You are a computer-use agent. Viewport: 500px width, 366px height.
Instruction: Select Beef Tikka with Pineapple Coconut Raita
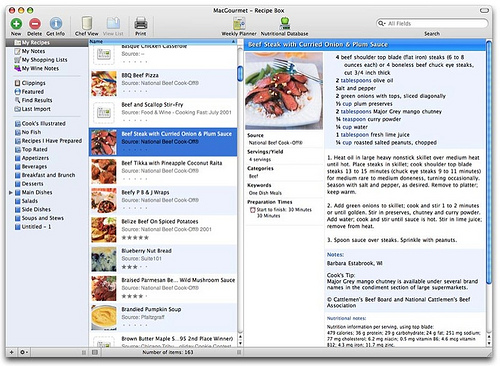[x=163, y=171]
